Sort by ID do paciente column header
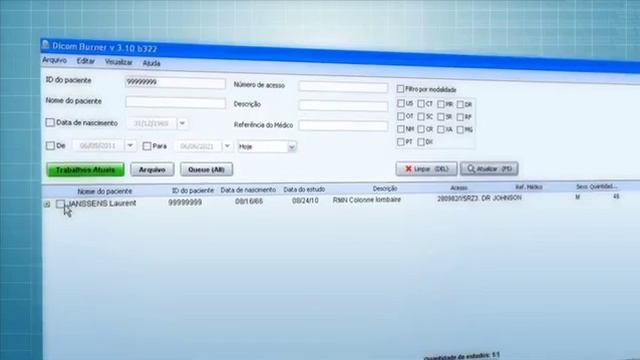 [193, 190]
